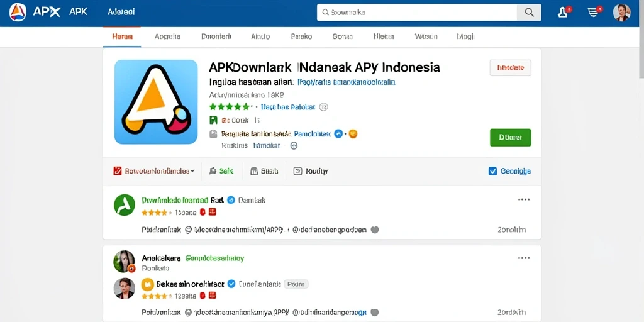Click the orange round badge after Pemolahtaxk
Screen dimensions: 644x322
[353, 133]
